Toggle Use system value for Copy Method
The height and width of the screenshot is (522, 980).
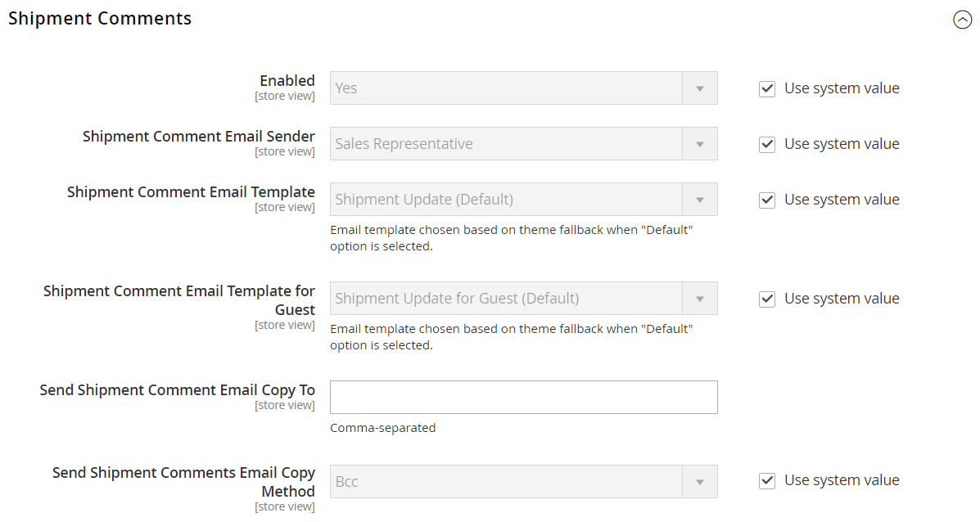[x=767, y=481]
